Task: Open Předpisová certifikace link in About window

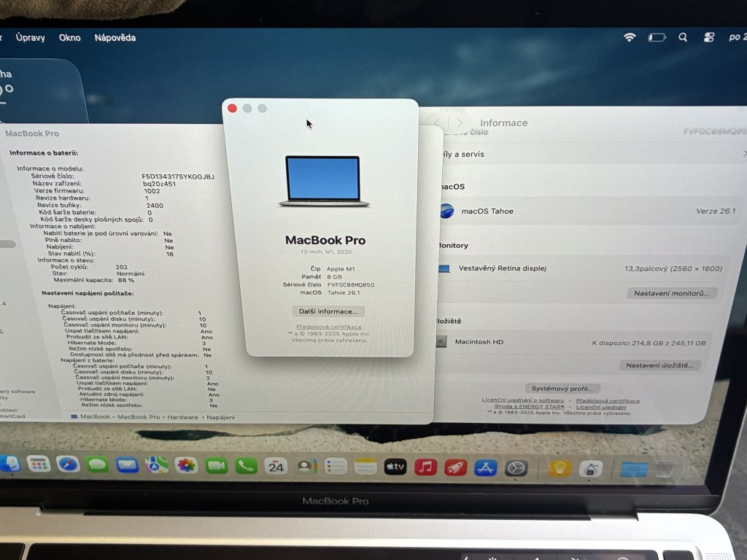Action: [x=329, y=327]
